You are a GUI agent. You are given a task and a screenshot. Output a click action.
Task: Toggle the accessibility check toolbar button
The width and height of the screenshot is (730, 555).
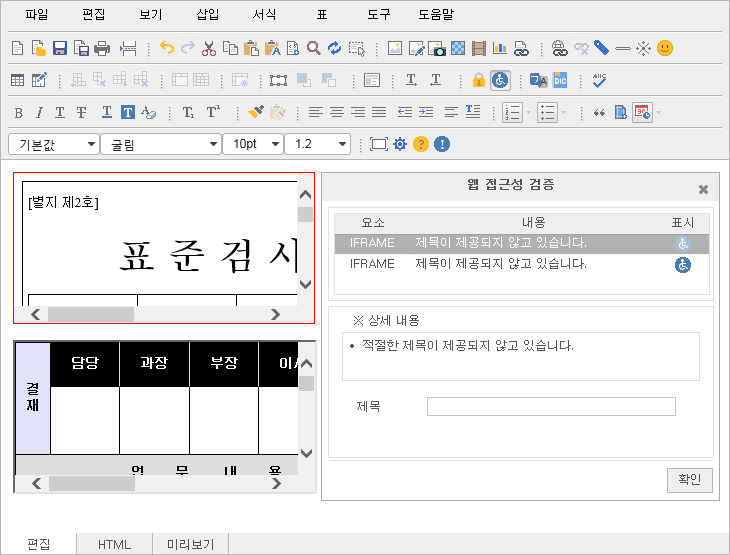(x=500, y=80)
